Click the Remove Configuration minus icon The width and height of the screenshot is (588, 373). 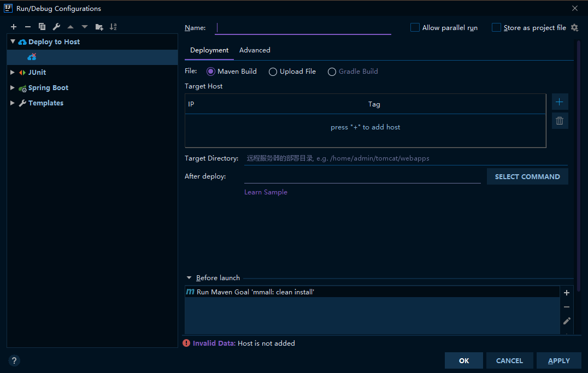pos(28,27)
